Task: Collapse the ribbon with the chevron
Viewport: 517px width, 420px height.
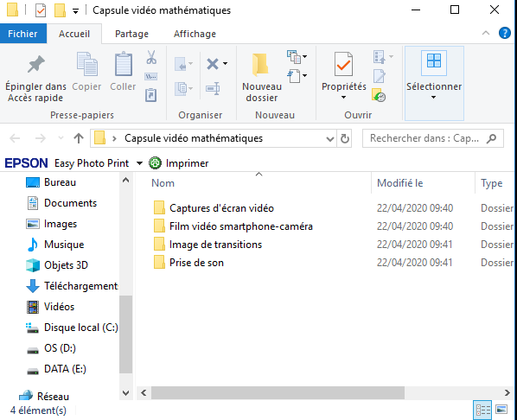Action: (485, 33)
